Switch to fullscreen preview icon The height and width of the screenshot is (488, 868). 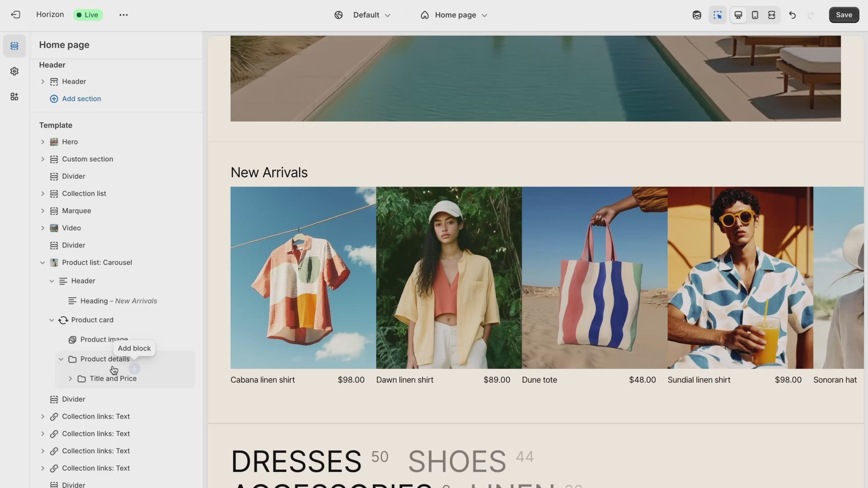(x=772, y=15)
